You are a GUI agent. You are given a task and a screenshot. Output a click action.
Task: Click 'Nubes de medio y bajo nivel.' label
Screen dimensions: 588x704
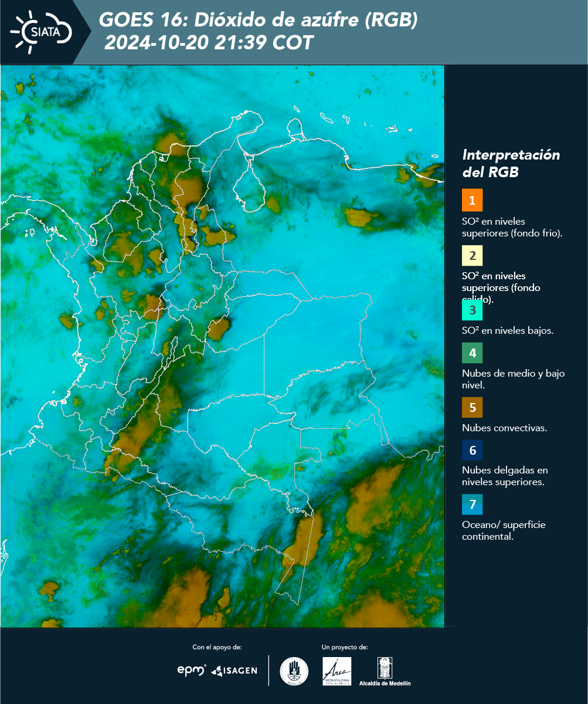[x=513, y=379]
